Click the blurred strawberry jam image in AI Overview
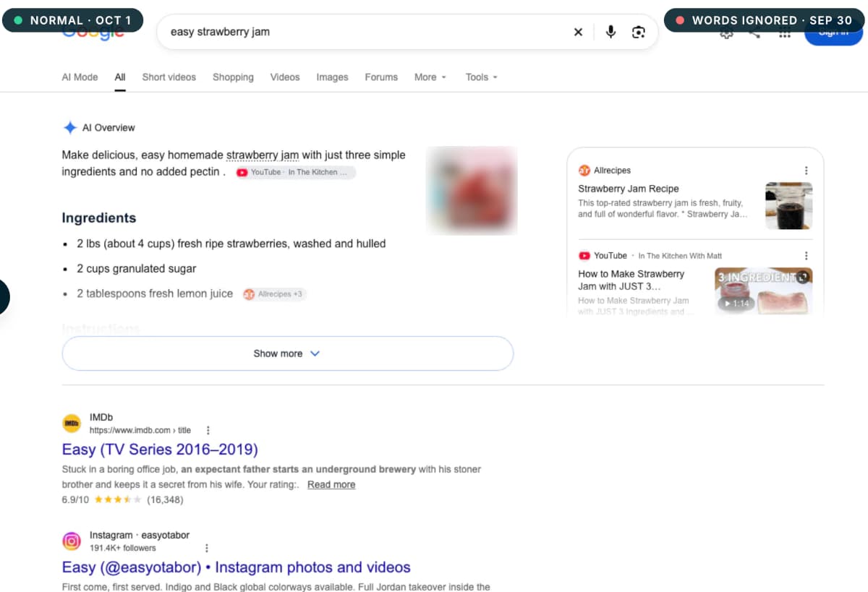This screenshot has width=868, height=592. point(472,190)
